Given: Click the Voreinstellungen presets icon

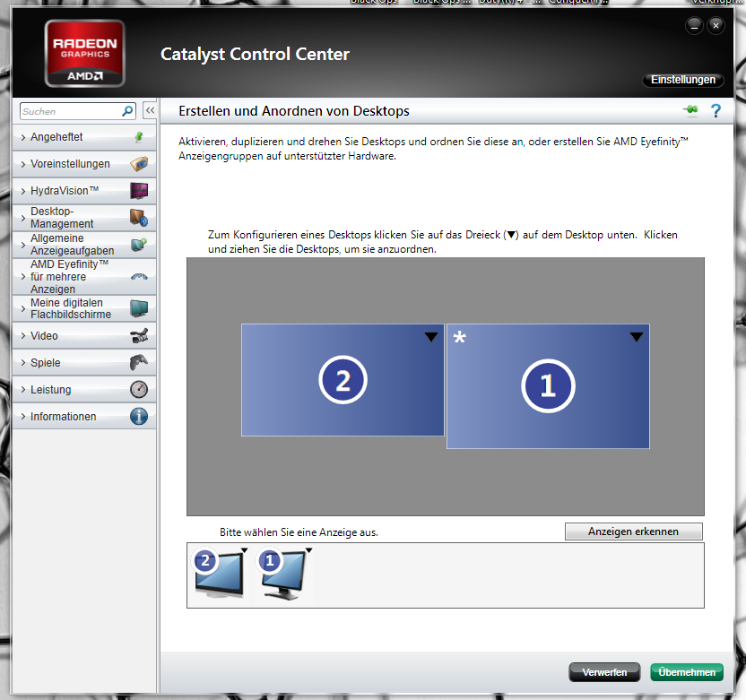Looking at the screenshot, I should [139, 164].
